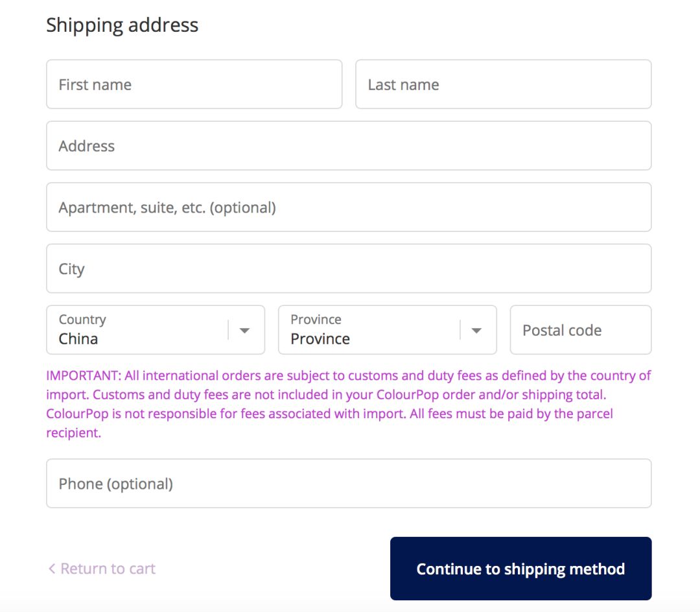Click the First name input field
The height and width of the screenshot is (612, 700).
(194, 84)
